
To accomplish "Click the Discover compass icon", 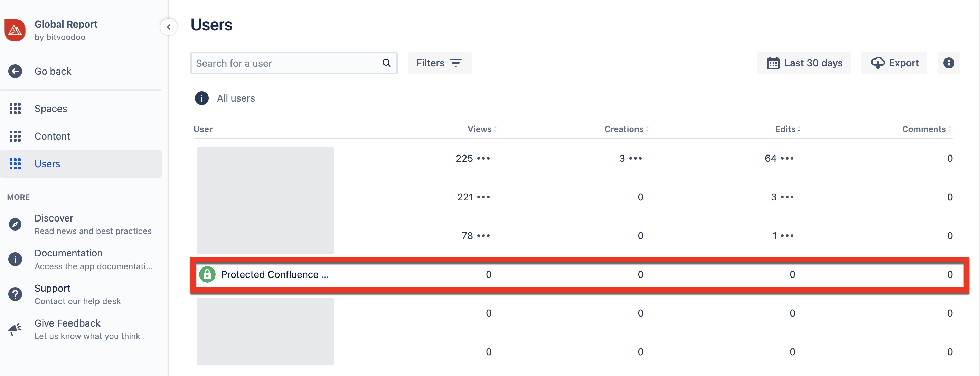I will pyautogui.click(x=15, y=224).
